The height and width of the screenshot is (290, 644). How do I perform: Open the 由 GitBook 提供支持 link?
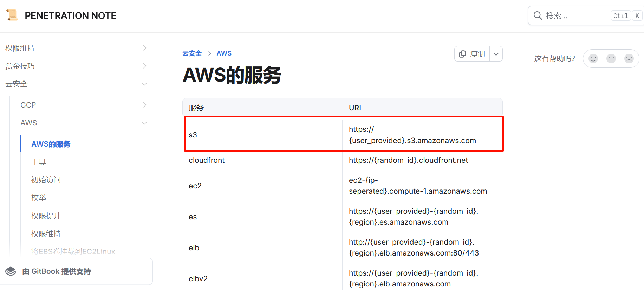(x=57, y=271)
